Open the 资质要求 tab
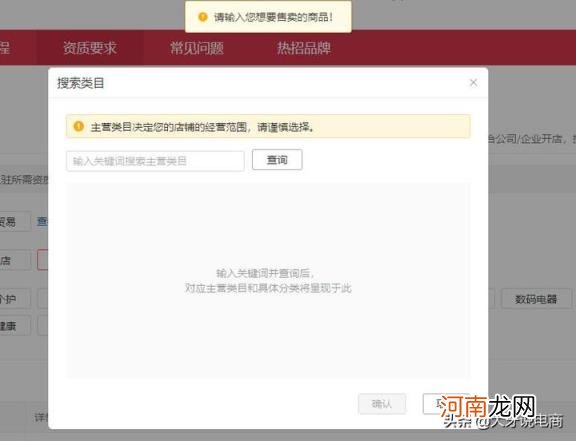The width and height of the screenshot is (576, 441). point(90,48)
